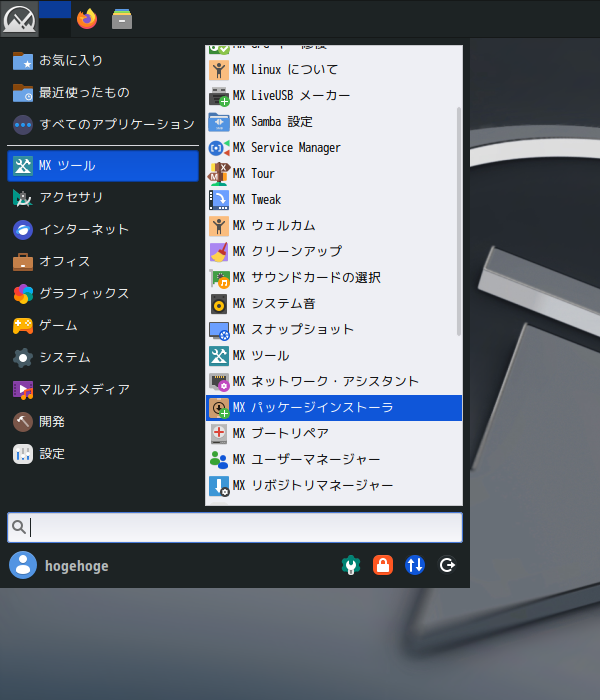Open the 最近使ったもの recently used category

point(103,92)
